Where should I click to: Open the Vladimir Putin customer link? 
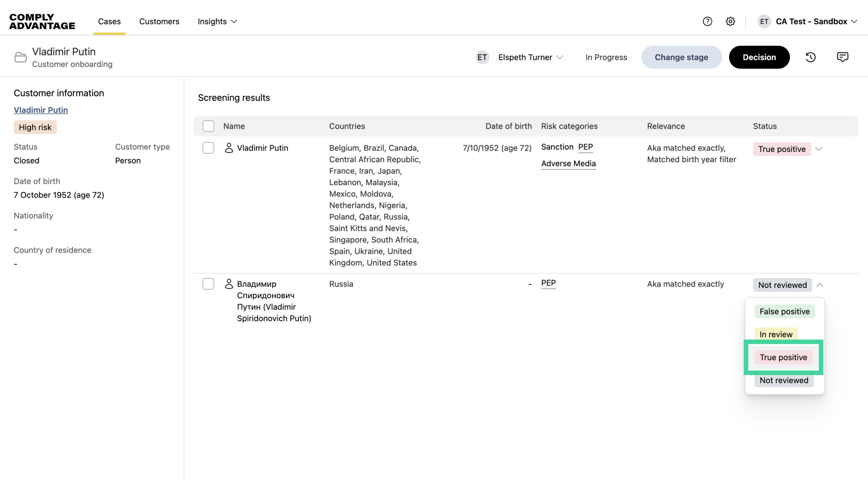(x=41, y=110)
